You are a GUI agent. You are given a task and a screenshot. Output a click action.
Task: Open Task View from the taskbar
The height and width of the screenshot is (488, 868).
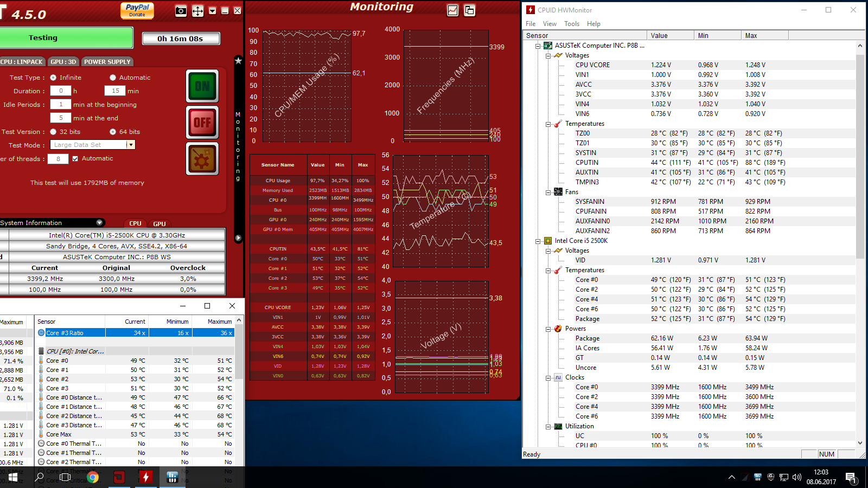pos(66,477)
